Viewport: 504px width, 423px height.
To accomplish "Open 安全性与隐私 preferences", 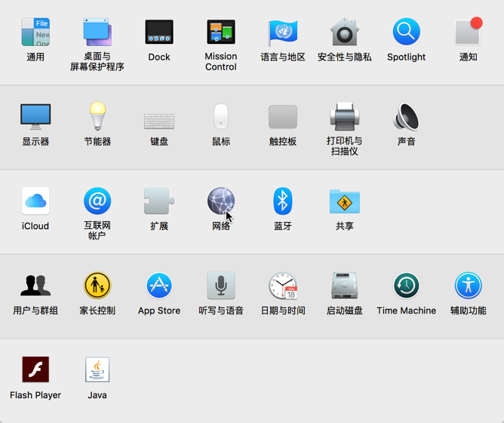I will (345, 32).
